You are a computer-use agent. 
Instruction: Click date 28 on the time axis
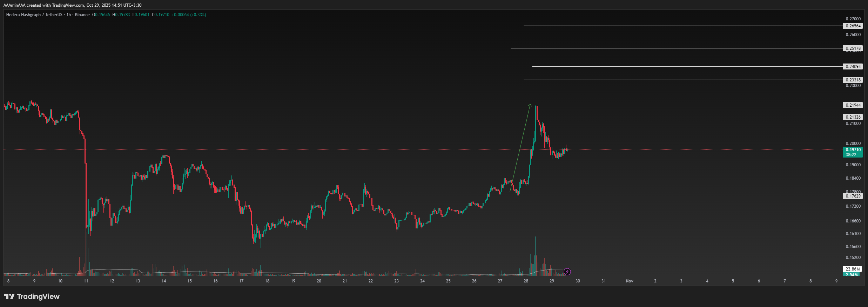click(526, 281)
